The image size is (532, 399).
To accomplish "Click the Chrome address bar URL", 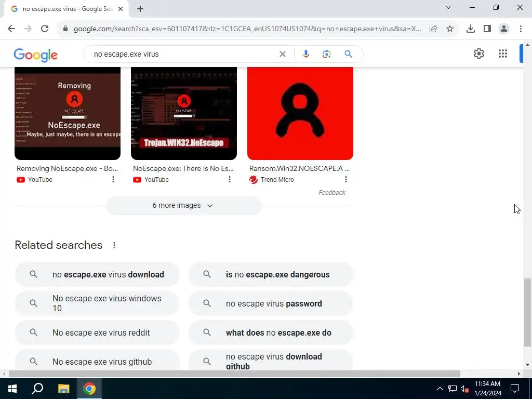I will pyautogui.click(x=247, y=29).
